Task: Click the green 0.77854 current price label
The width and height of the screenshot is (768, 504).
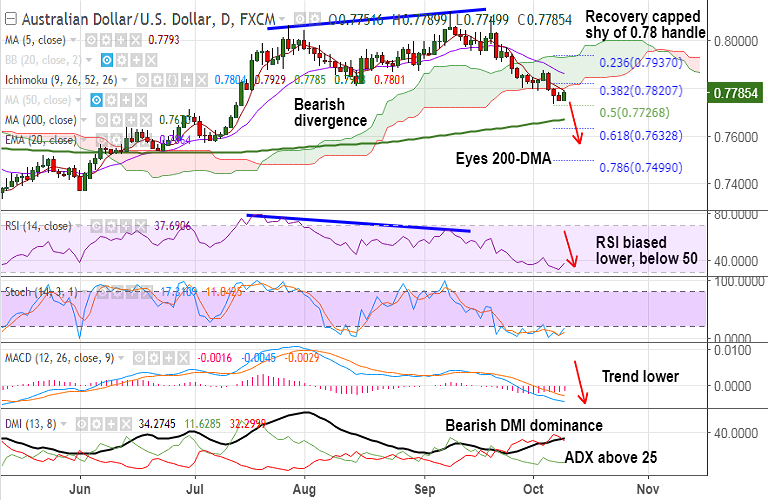Action: [x=735, y=93]
